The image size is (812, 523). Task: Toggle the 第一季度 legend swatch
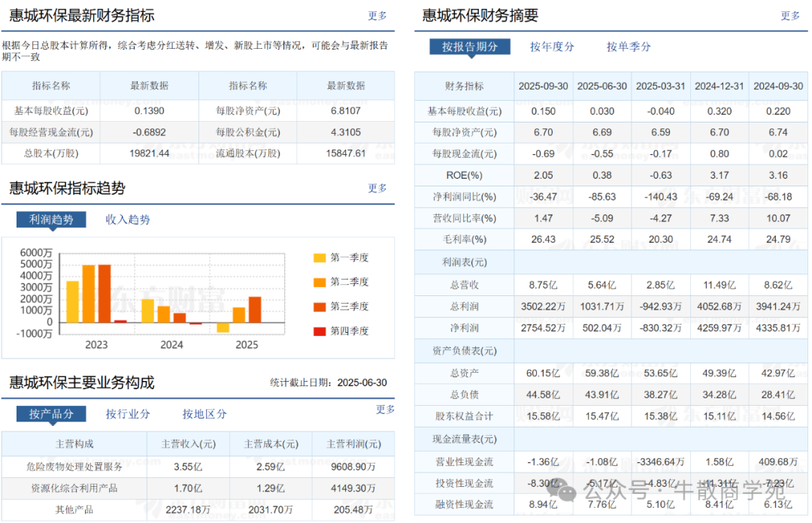pyautogui.click(x=320, y=258)
